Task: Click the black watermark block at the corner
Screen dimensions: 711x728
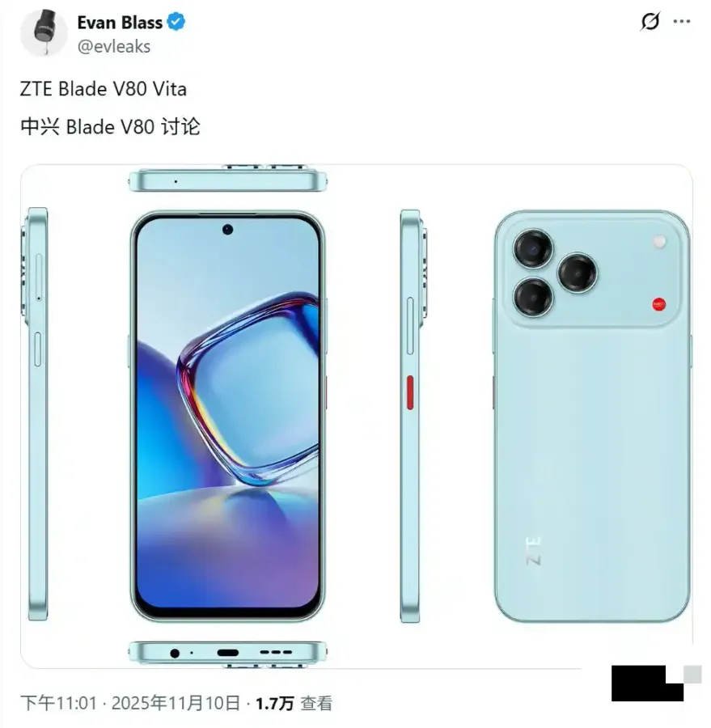Action: tap(647, 683)
